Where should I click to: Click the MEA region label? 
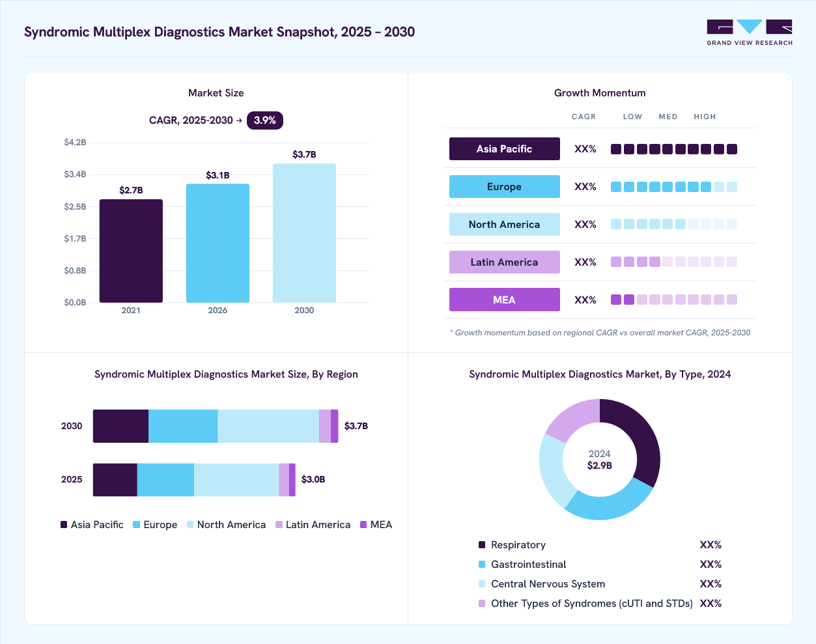(x=505, y=300)
